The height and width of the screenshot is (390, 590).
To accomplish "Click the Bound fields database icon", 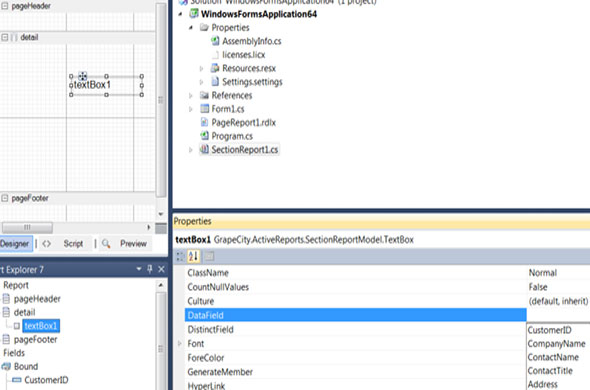I will 6,367.
